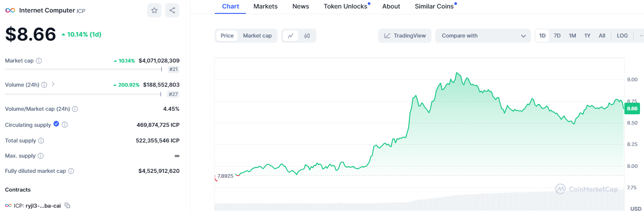Open the News tab
This screenshot has width=644, height=213.
tap(301, 6)
